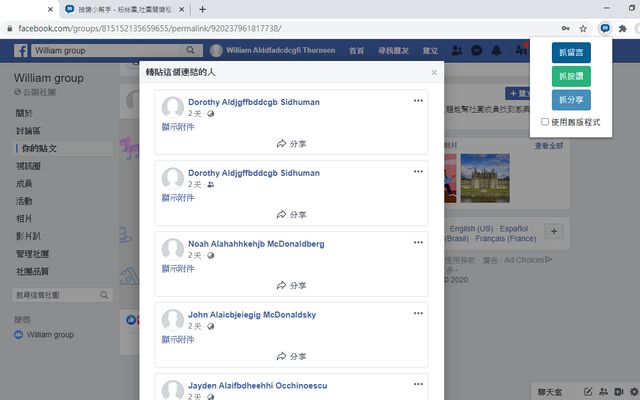This screenshot has height=400, width=640.
Task: Click the Facebook search field
Action: pos(105,50)
